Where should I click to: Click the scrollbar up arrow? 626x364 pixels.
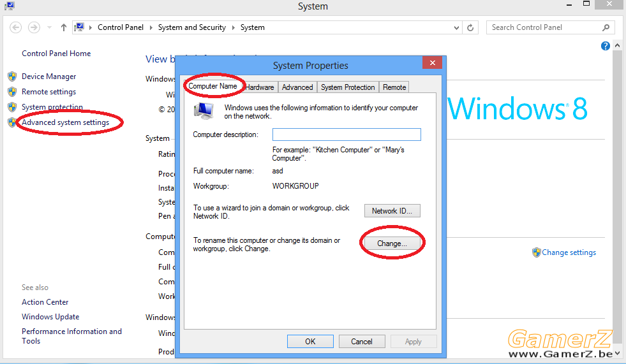tap(617, 45)
